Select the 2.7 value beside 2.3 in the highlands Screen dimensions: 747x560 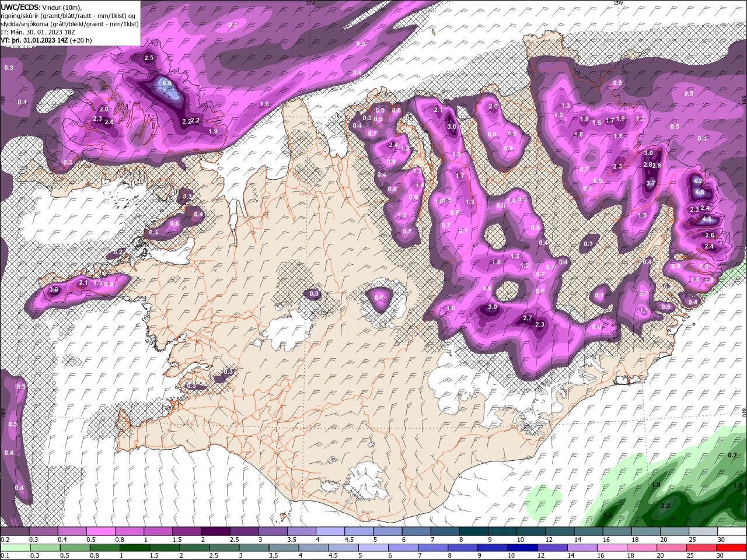pos(528,318)
